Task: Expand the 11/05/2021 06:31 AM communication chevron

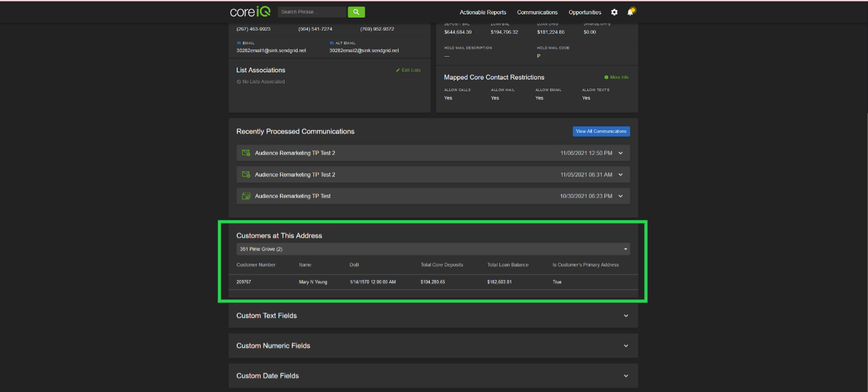Action: point(621,175)
